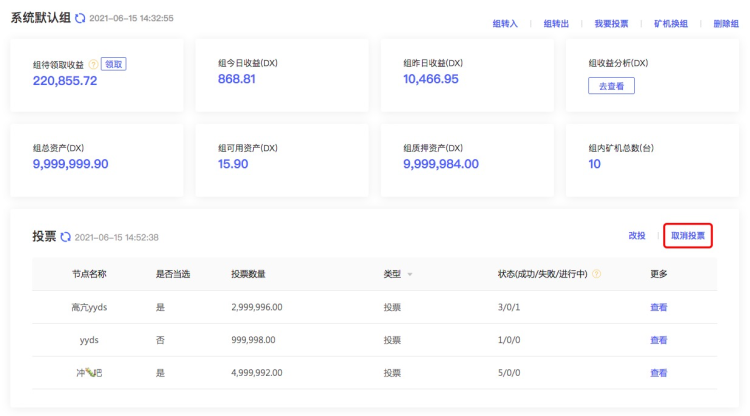Screen dimensions: 750x416
Task: Click 我要投票 in the top action bar
Action: pyautogui.click(x=611, y=23)
